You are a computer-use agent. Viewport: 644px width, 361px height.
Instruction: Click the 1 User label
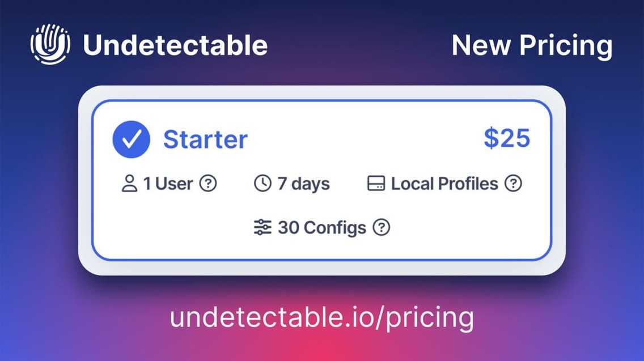pos(168,184)
